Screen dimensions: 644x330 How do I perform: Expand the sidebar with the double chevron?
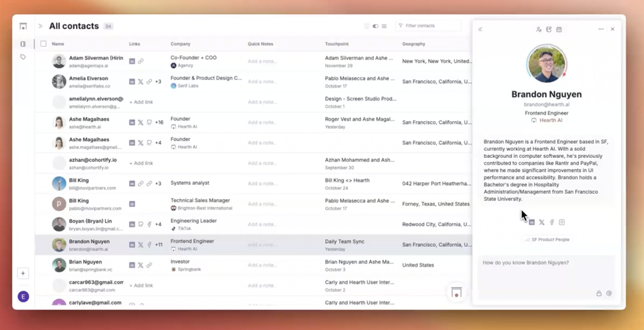(x=40, y=26)
